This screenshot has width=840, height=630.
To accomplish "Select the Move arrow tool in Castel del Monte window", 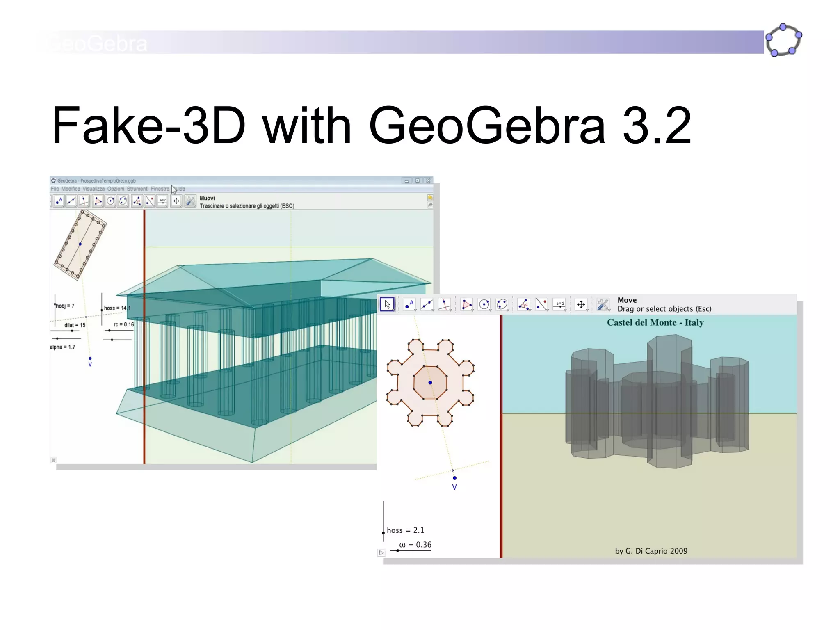I will coord(387,304).
